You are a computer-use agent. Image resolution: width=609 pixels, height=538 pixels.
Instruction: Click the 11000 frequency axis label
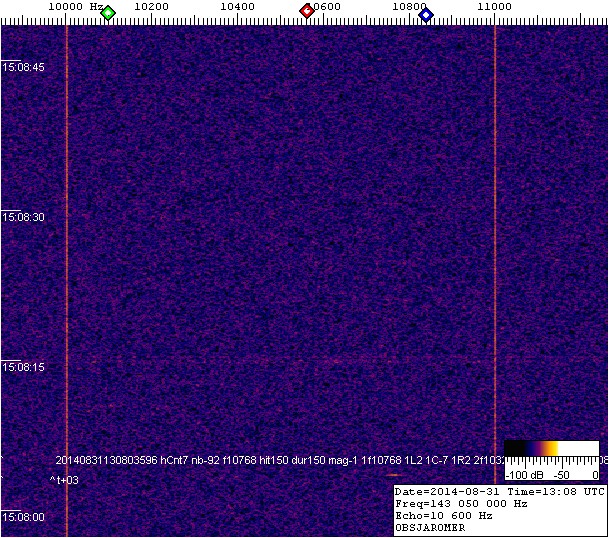click(494, 6)
